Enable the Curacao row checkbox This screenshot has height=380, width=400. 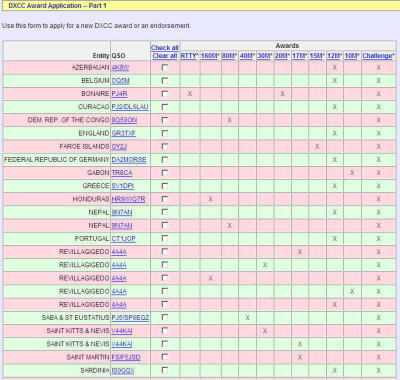tap(165, 107)
